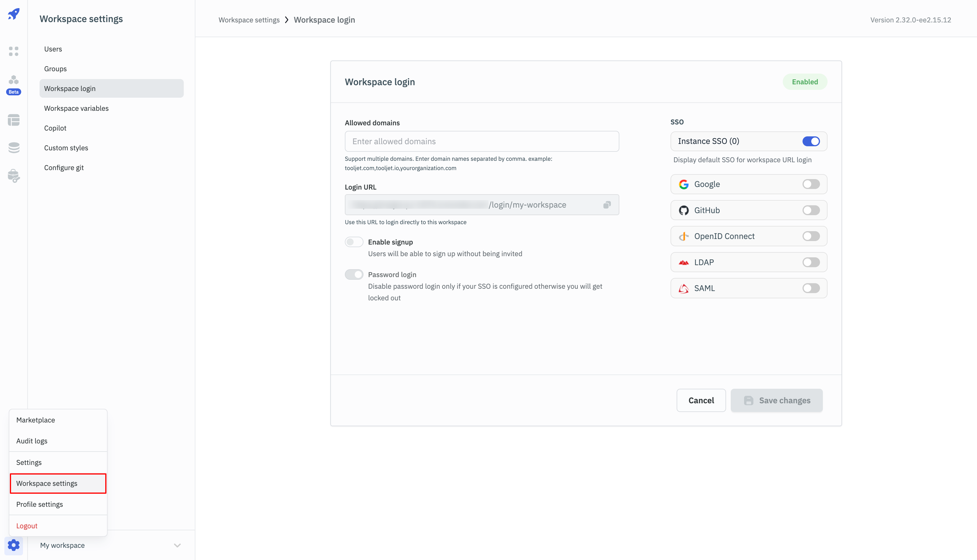Open the workspace constants briefcase icon
Screen dimensions: 977x560
point(13,176)
